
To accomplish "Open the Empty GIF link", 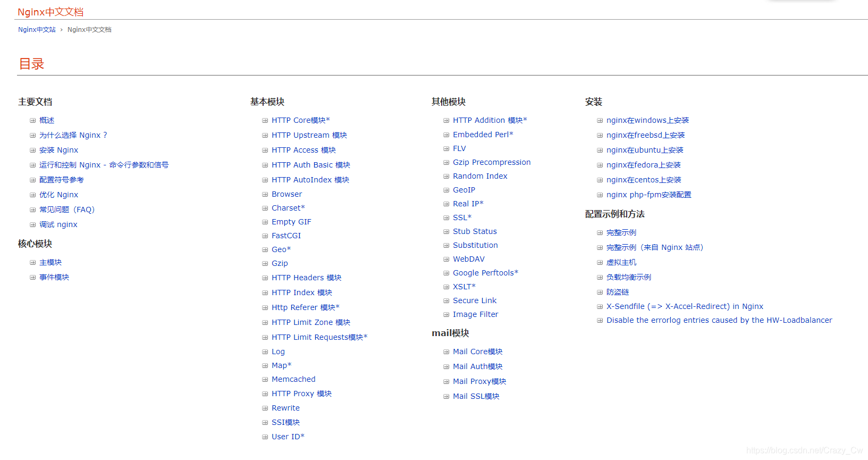I will (x=291, y=222).
